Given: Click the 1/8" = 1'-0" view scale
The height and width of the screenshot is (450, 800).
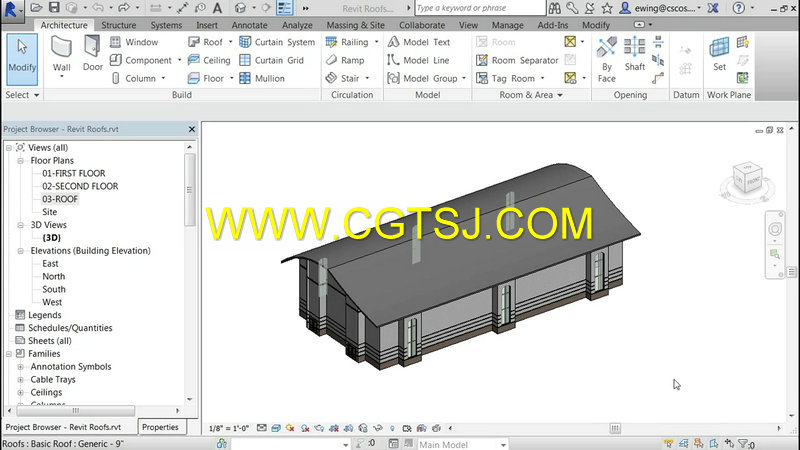Looking at the screenshot, I should pyautogui.click(x=229, y=428).
